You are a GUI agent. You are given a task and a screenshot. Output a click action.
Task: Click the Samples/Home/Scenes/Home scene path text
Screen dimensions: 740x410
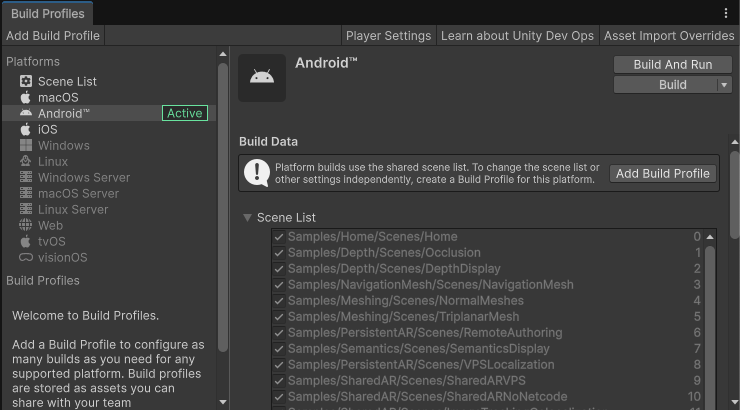[x=372, y=237]
